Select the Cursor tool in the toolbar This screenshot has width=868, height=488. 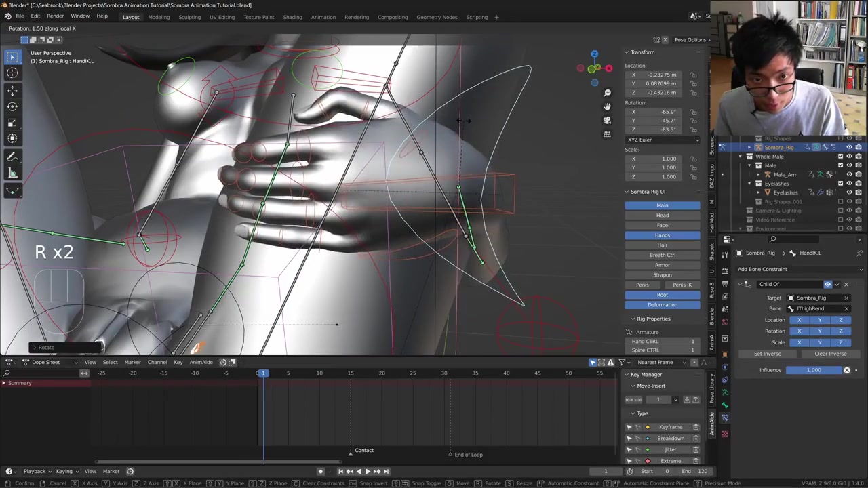(x=12, y=73)
